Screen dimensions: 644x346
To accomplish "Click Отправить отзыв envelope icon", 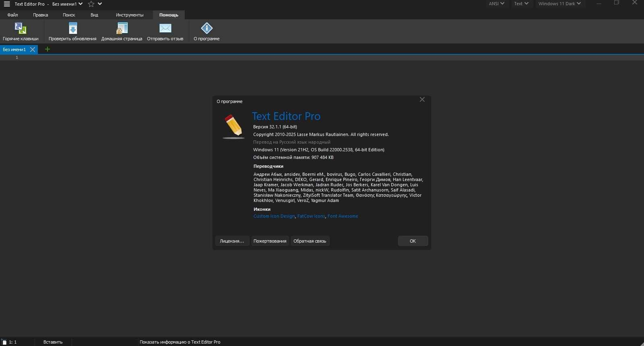I will coord(165,28).
